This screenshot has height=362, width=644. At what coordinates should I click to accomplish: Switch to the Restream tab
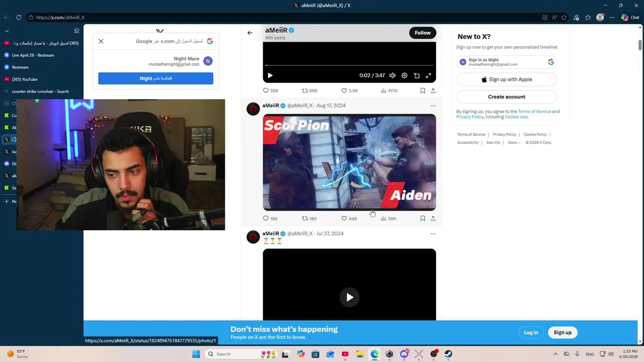[x=42, y=67]
